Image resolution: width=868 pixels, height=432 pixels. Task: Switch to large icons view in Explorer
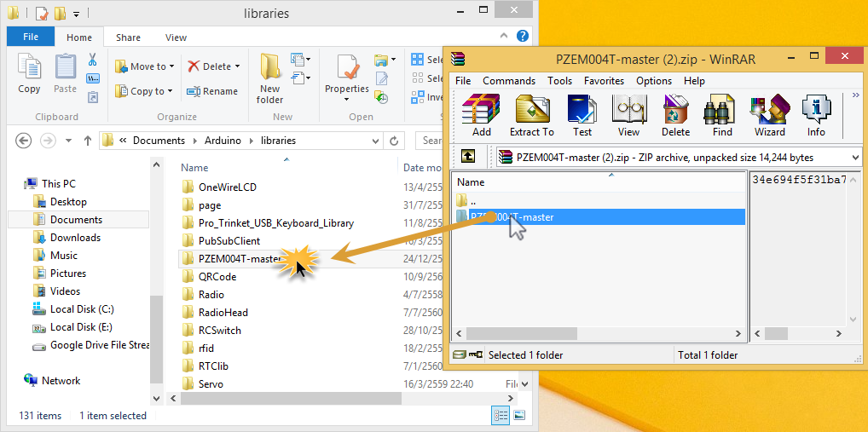(x=518, y=415)
